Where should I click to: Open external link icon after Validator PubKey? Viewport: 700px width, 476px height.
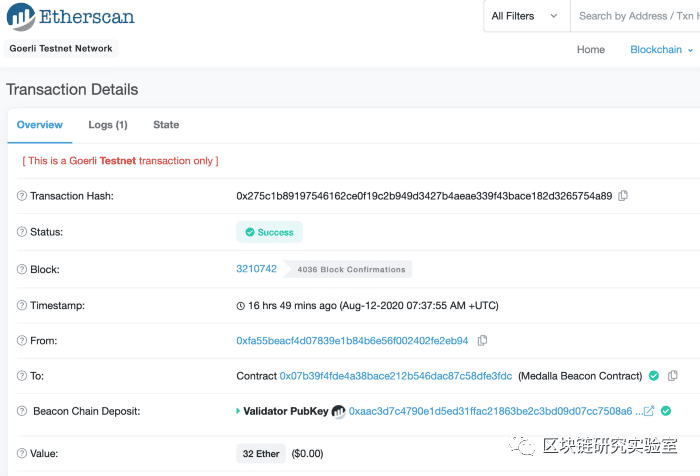click(649, 411)
